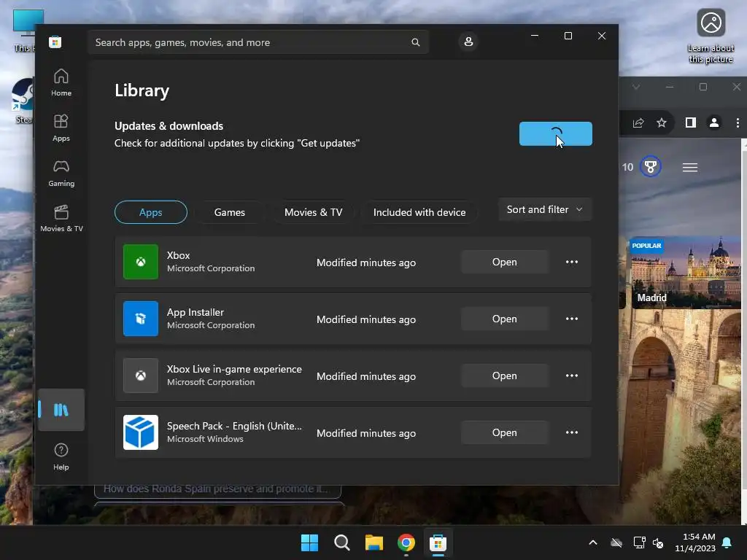This screenshot has height=560, width=747.
Task: Show hidden system tray icons
Action: point(593,542)
